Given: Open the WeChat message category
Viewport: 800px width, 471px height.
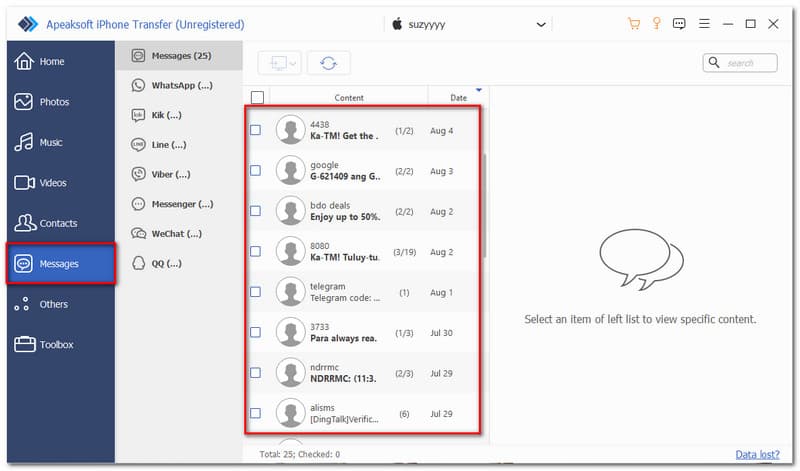Looking at the screenshot, I should 179,233.
